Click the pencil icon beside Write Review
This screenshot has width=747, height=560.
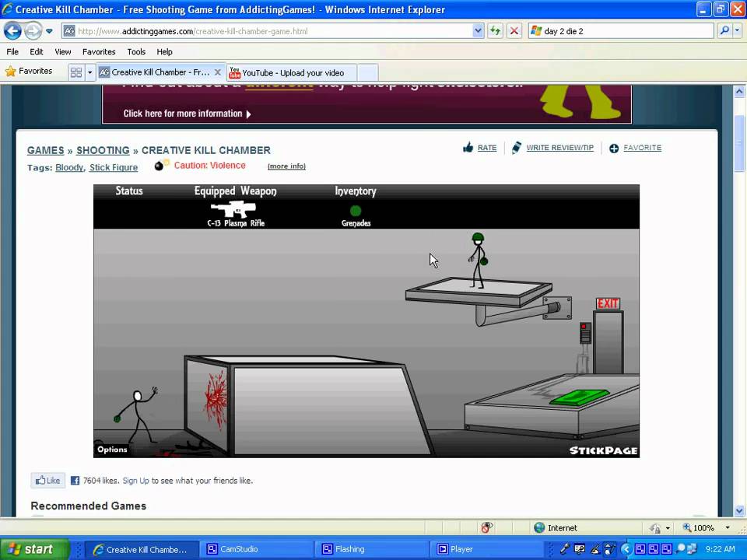pyautogui.click(x=516, y=148)
